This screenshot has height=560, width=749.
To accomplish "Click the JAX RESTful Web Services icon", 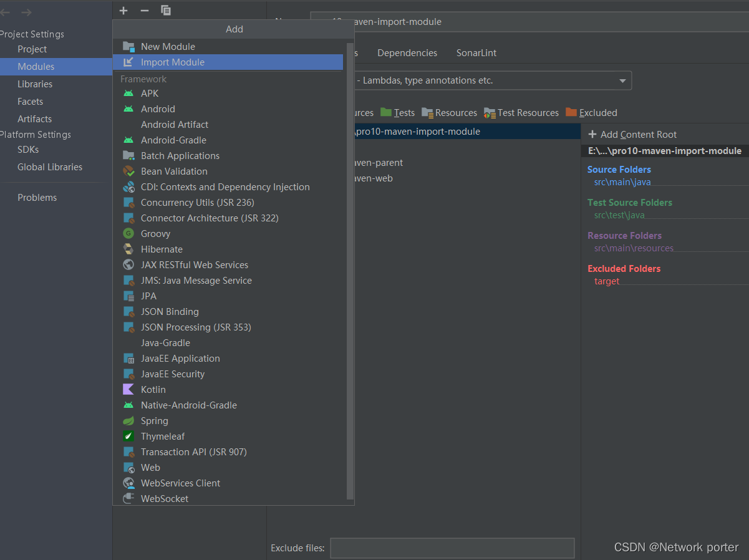I will coord(128,265).
